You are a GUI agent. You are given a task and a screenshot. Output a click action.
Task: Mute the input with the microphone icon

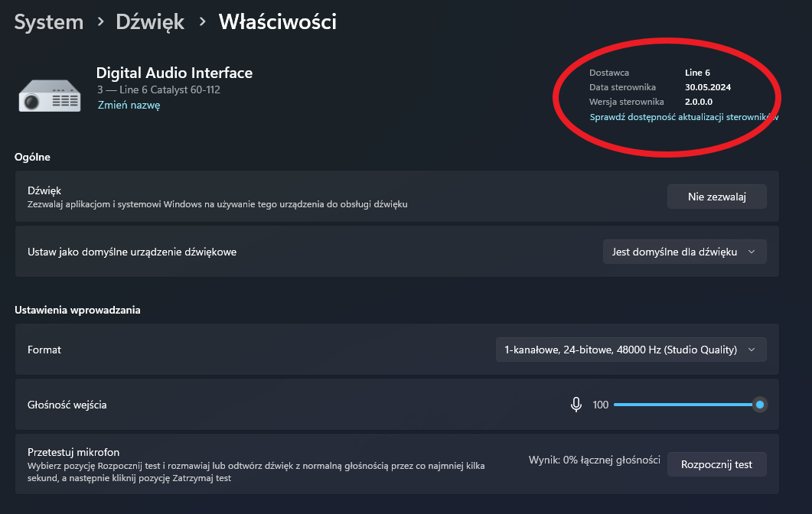pyautogui.click(x=576, y=405)
